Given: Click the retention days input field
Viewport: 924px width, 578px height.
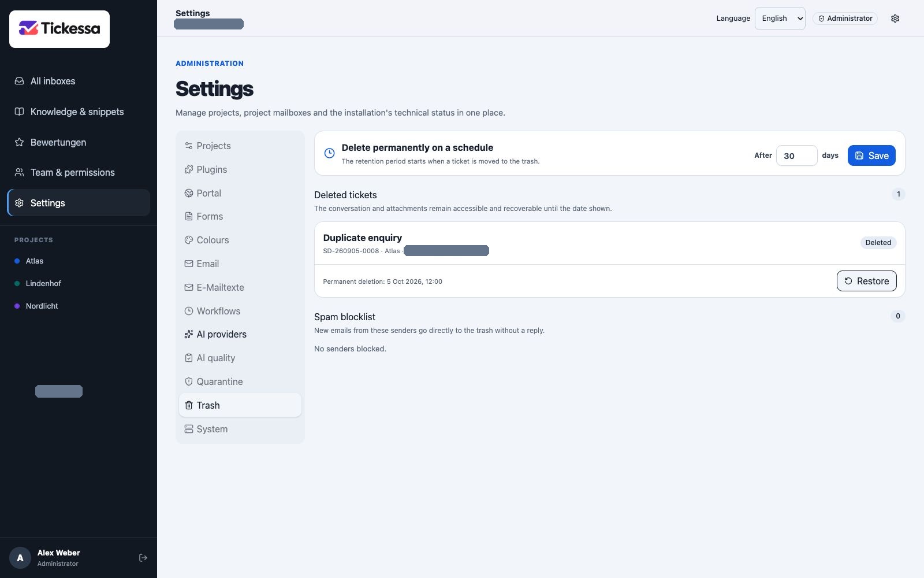Looking at the screenshot, I should pos(796,155).
